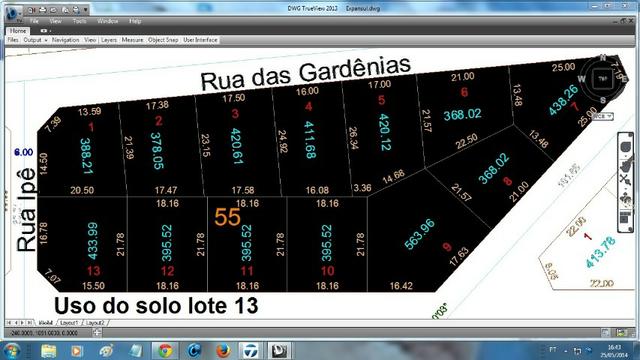Click the crosshair icon beside status bar coordinates

point(97,333)
